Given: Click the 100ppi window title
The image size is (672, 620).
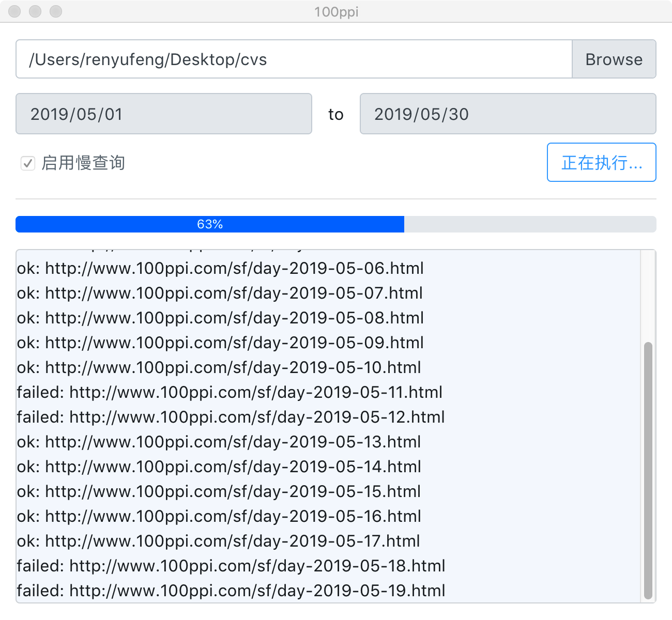Looking at the screenshot, I should (x=337, y=11).
